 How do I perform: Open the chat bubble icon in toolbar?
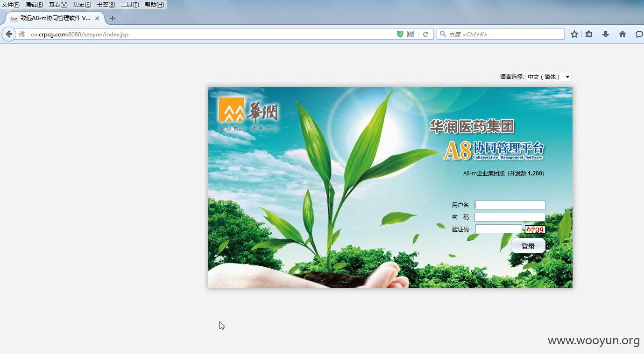coord(639,34)
